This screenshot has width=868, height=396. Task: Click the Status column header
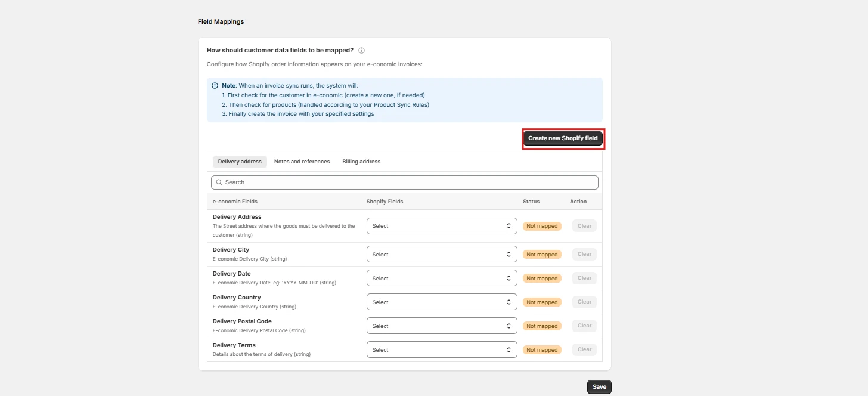531,202
